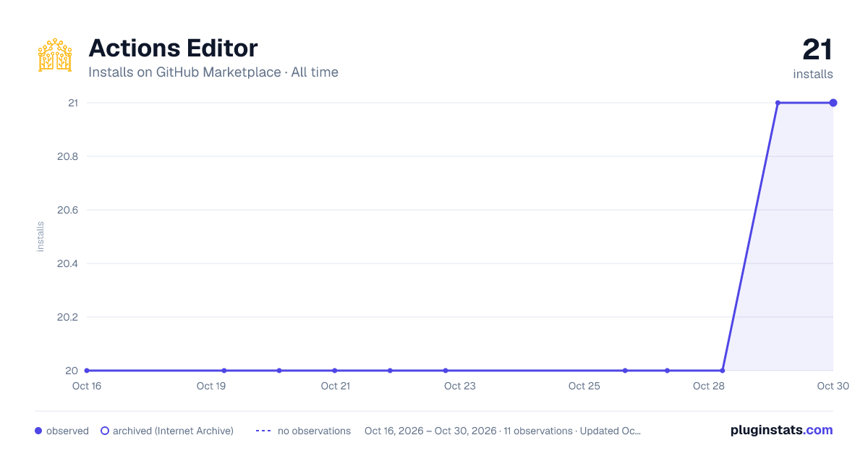Viewport: 868px width, 456px height.
Task: Click the date range and observations footer text
Action: [503, 431]
